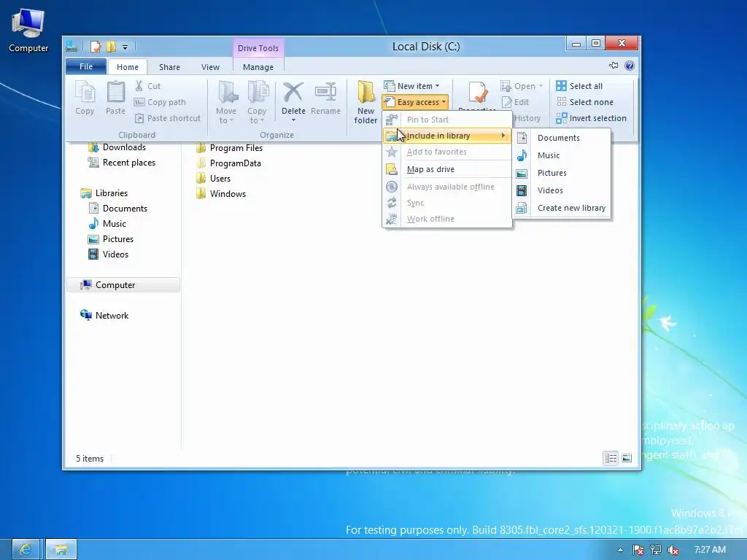747x560 pixels.
Task: Click the Cut scissors button
Action: coord(147,86)
